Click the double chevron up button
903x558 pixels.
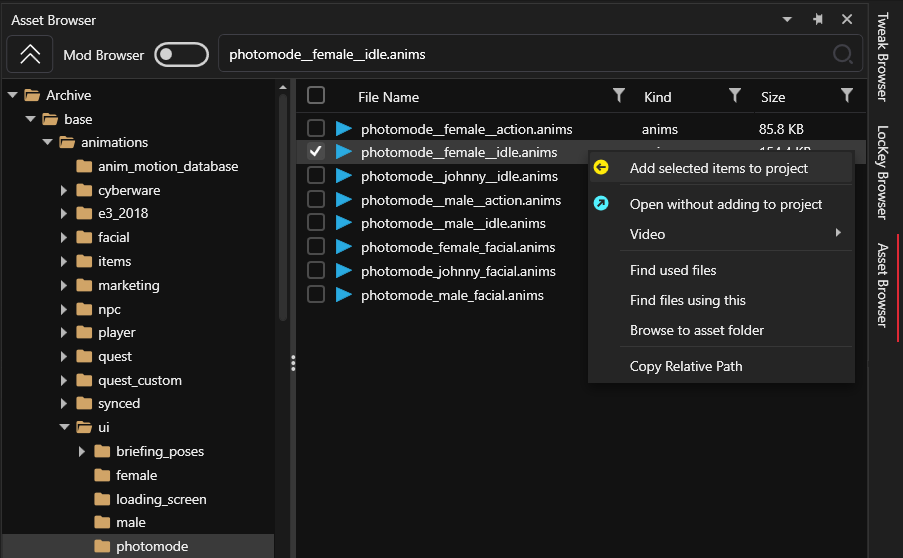[x=30, y=54]
